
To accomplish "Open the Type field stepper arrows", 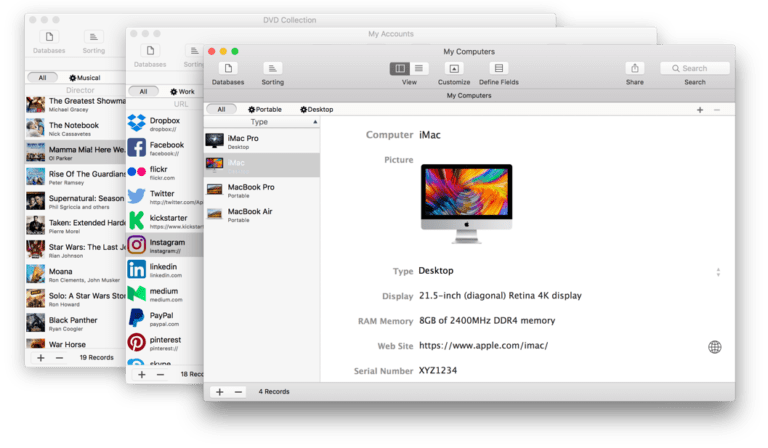I will pos(718,272).
